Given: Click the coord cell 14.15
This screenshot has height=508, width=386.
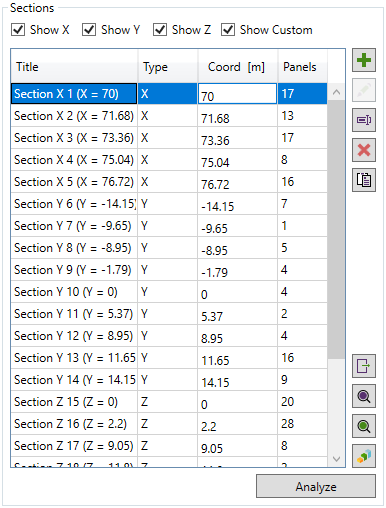Looking at the screenshot, I should point(237,380).
